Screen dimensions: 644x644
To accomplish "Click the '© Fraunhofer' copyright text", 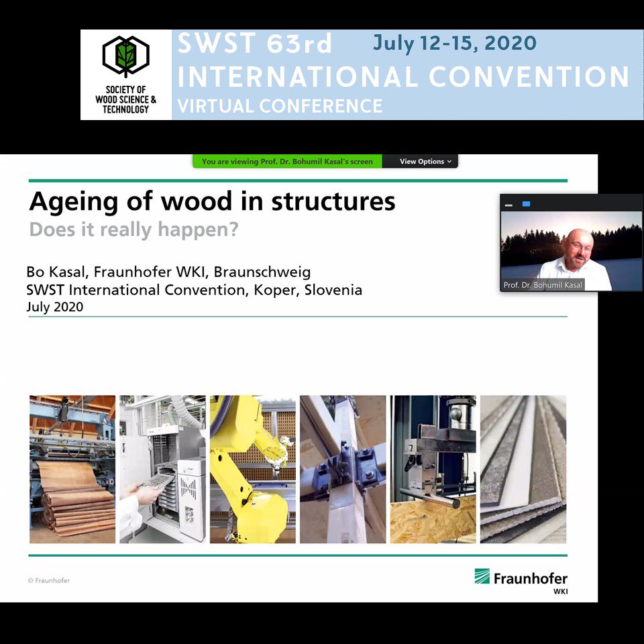I will 49,580.
